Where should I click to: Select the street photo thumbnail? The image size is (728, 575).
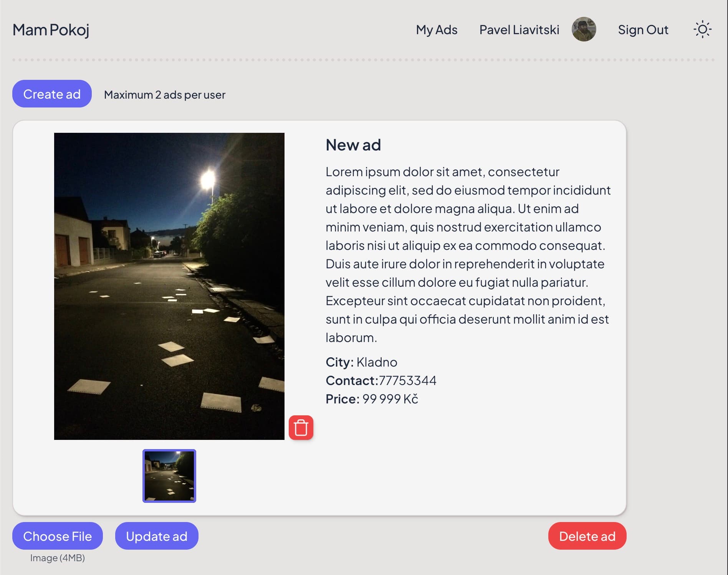[169, 476]
